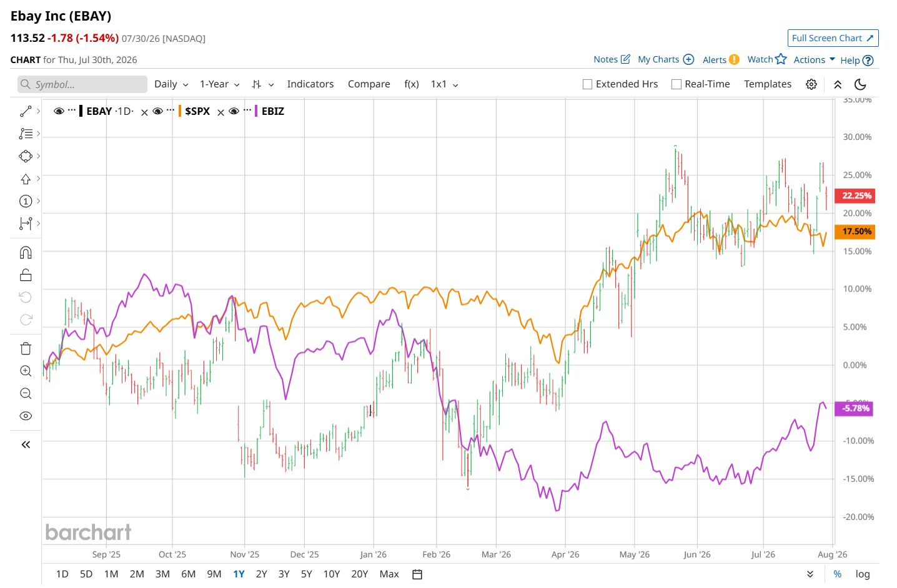Open the Daily frequency dropdown

(171, 84)
